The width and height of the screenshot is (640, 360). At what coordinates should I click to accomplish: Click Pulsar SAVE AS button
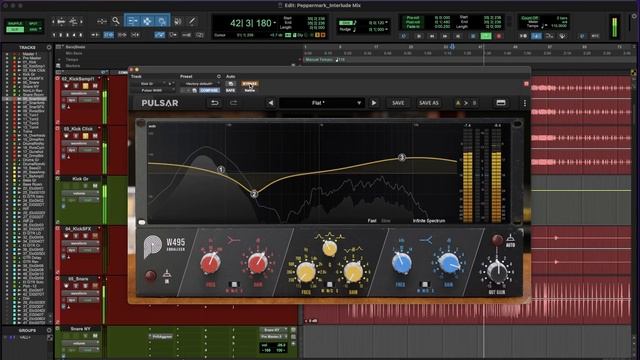coord(428,103)
